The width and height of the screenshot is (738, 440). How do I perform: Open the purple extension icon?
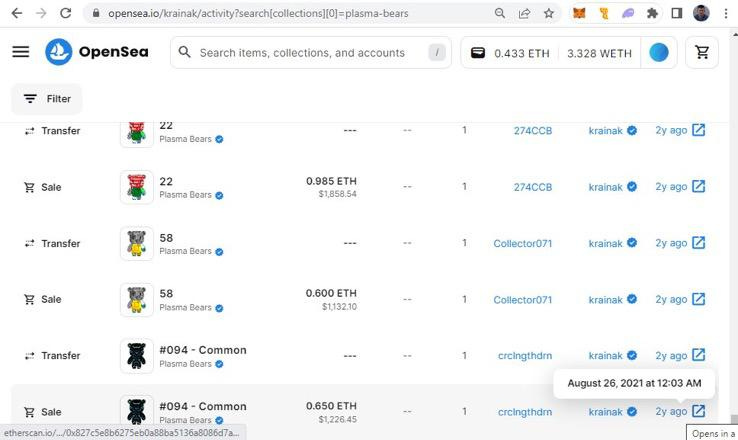628,13
